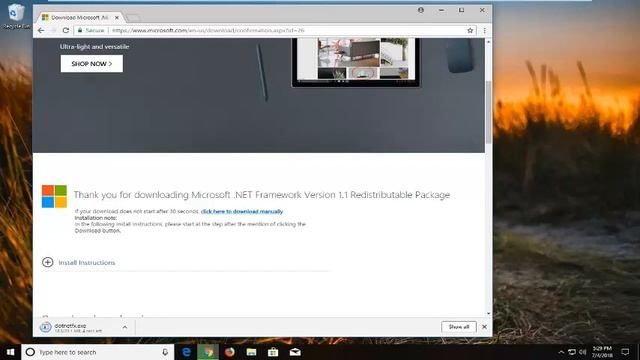
Task: Click the Cortana search circle icon
Action: [x=30, y=352]
